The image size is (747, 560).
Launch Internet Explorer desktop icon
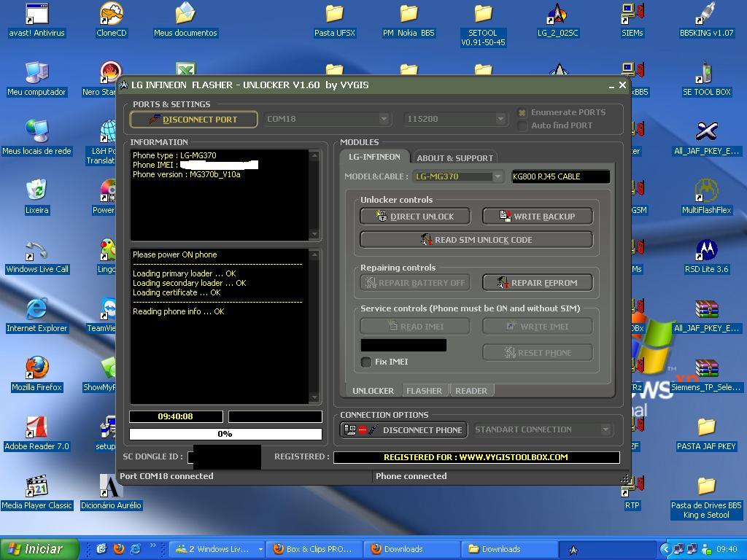(x=36, y=315)
